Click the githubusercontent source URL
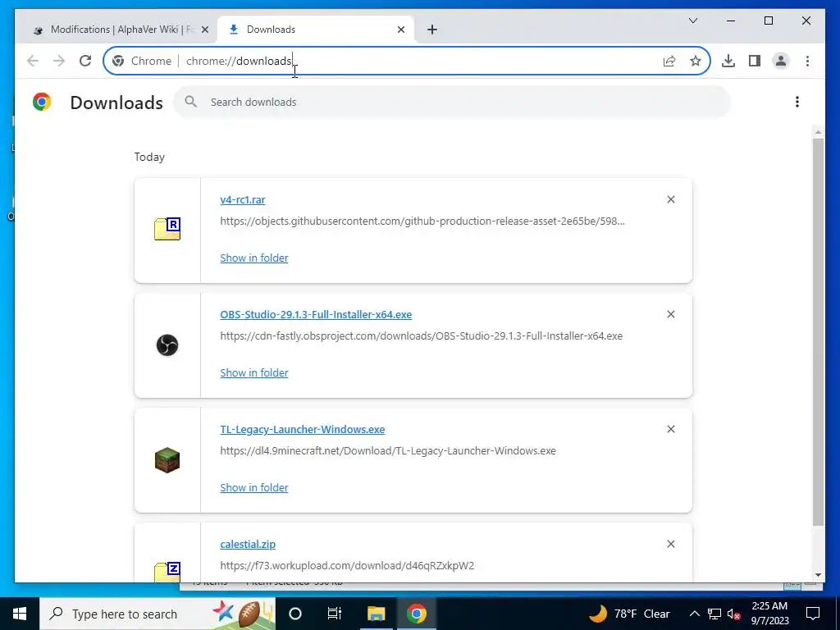Screen dimensions: 840x630 point(422,221)
